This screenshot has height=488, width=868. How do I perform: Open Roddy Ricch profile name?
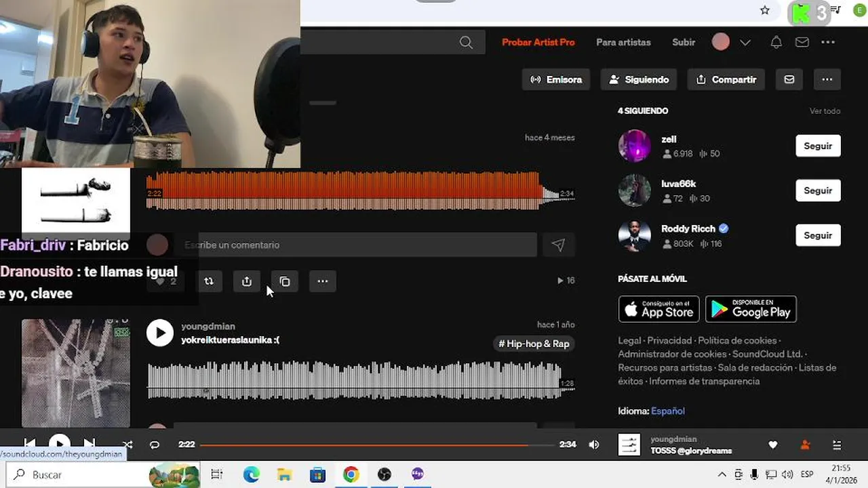pos(688,228)
